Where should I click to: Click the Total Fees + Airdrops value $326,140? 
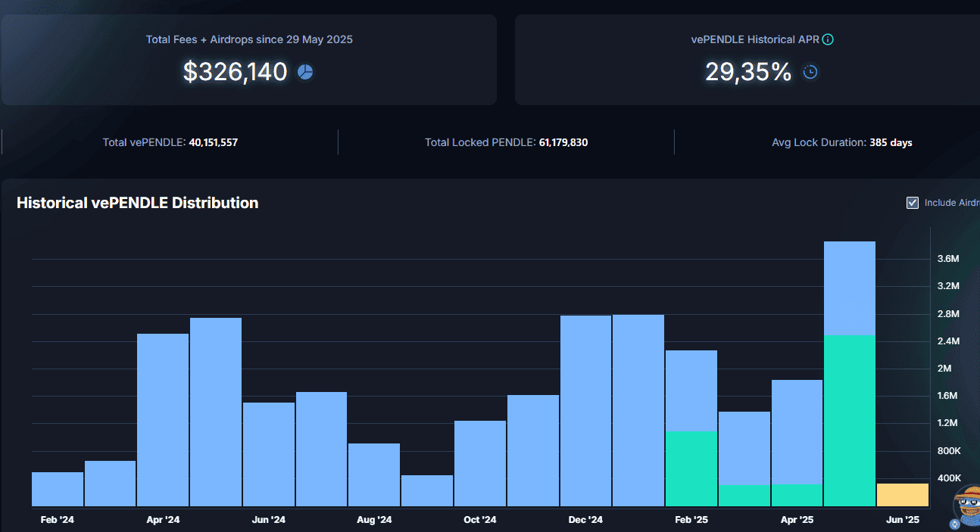(x=236, y=72)
